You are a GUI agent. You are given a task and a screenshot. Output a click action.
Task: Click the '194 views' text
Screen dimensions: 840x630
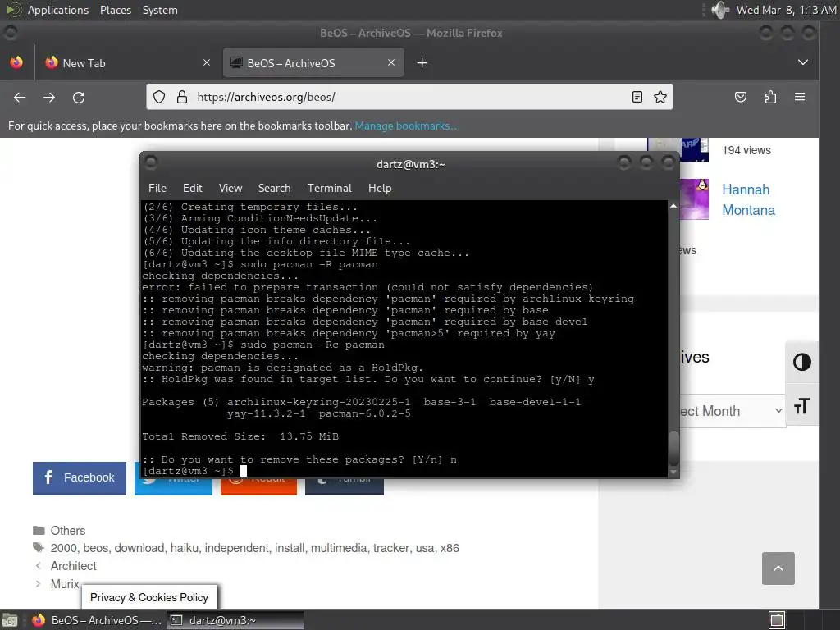746,151
